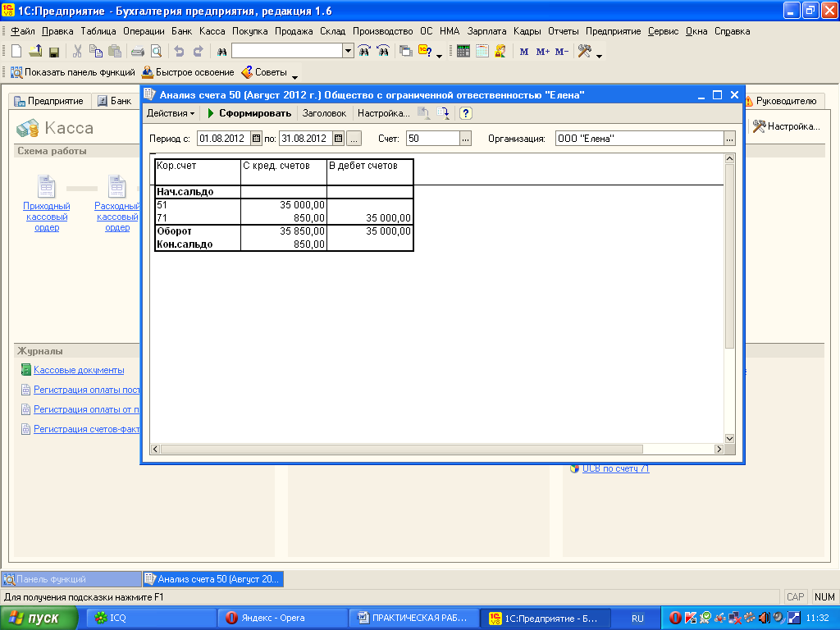Image resolution: width=840 pixels, height=630 pixels.
Task: Click the Счет input field with 50
Action: click(x=433, y=138)
